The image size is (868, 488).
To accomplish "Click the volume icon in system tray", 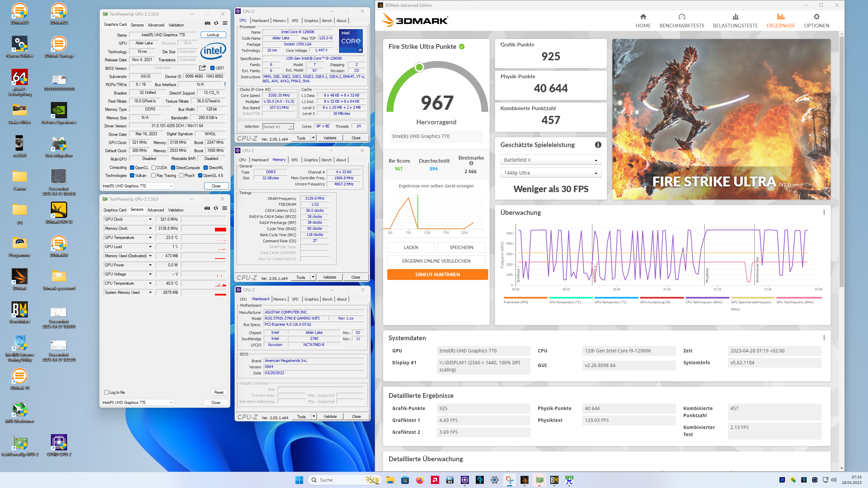I will (x=834, y=480).
